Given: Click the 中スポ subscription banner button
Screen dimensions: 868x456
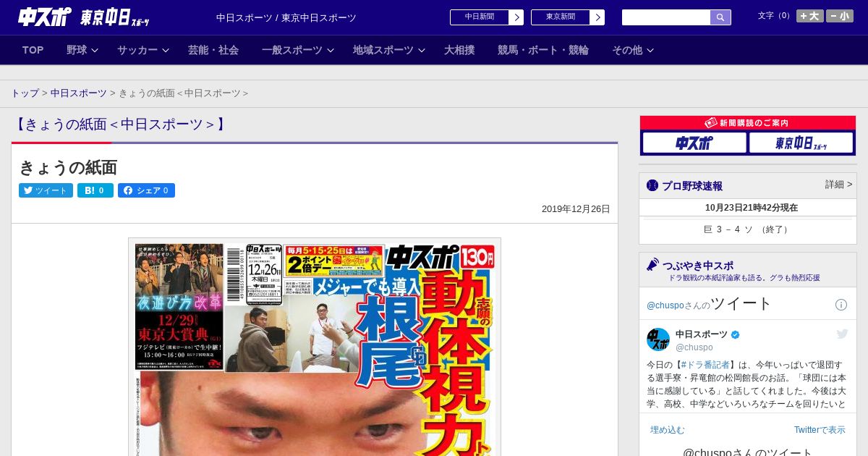Looking at the screenshot, I should coord(694,143).
